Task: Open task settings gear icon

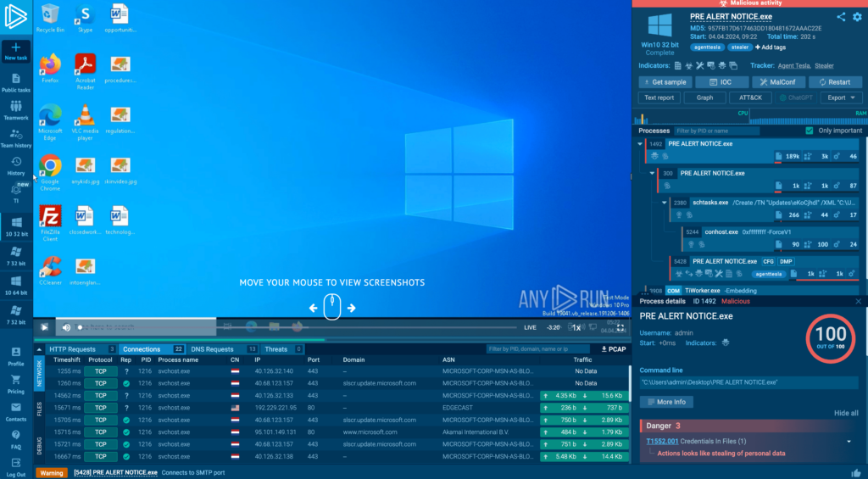Action: point(855,16)
